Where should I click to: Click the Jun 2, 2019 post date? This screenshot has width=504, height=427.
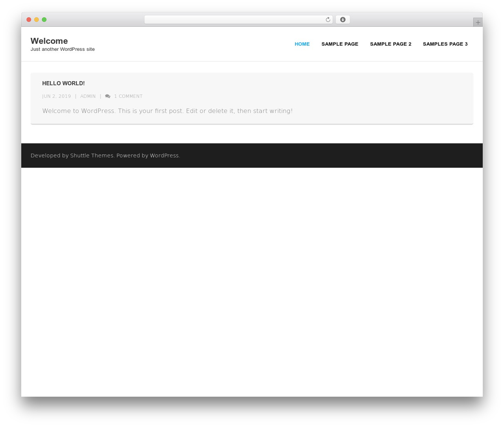(57, 97)
